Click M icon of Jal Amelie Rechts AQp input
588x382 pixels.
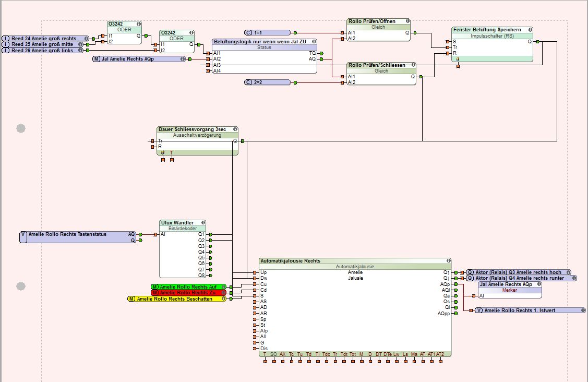coord(97,59)
